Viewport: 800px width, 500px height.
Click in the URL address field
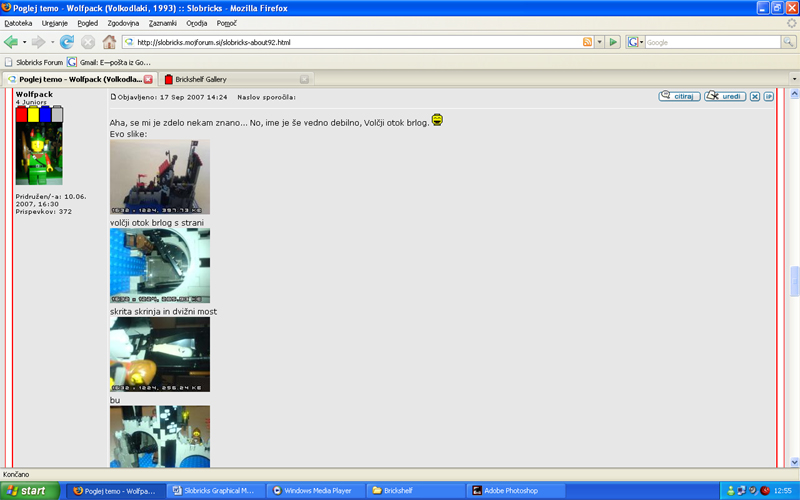click(x=357, y=42)
